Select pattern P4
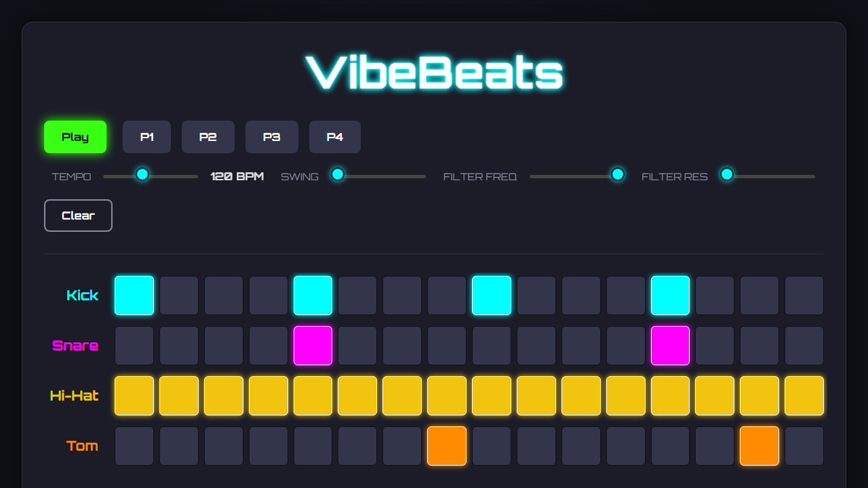The width and height of the screenshot is (868, 488). [334, 136]
